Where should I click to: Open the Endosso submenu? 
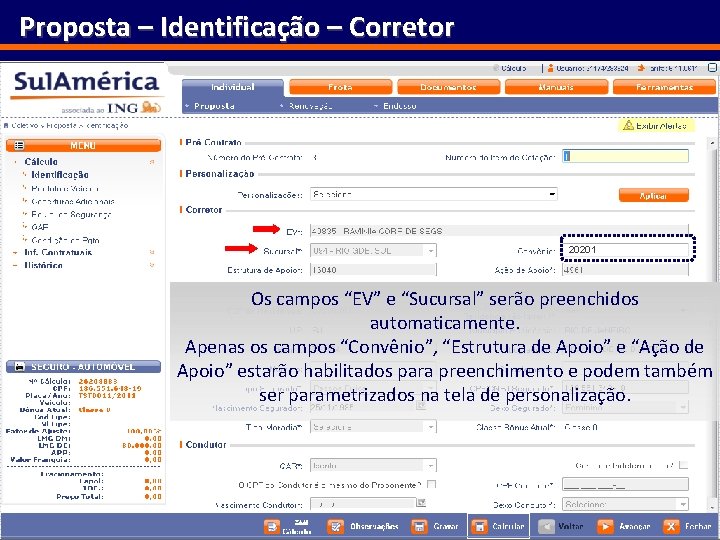pyautogui.click(x=399, y=106)
